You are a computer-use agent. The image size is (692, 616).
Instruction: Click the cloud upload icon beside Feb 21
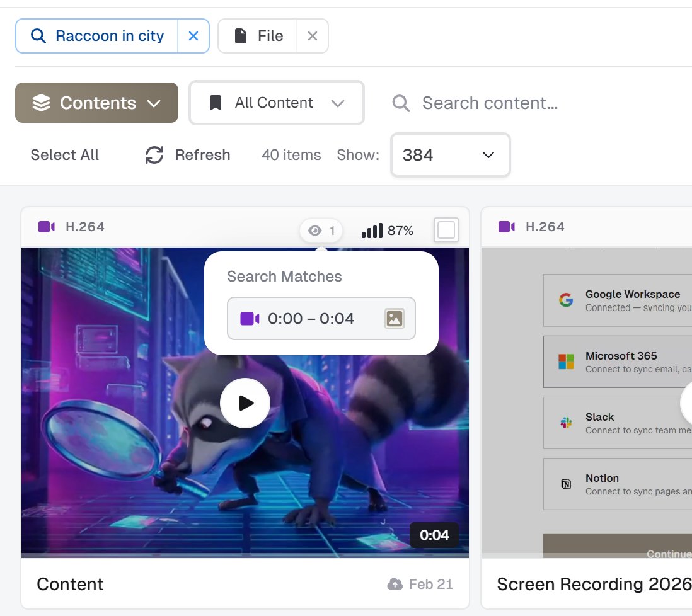pyautogui.click(x=395, y=584)
